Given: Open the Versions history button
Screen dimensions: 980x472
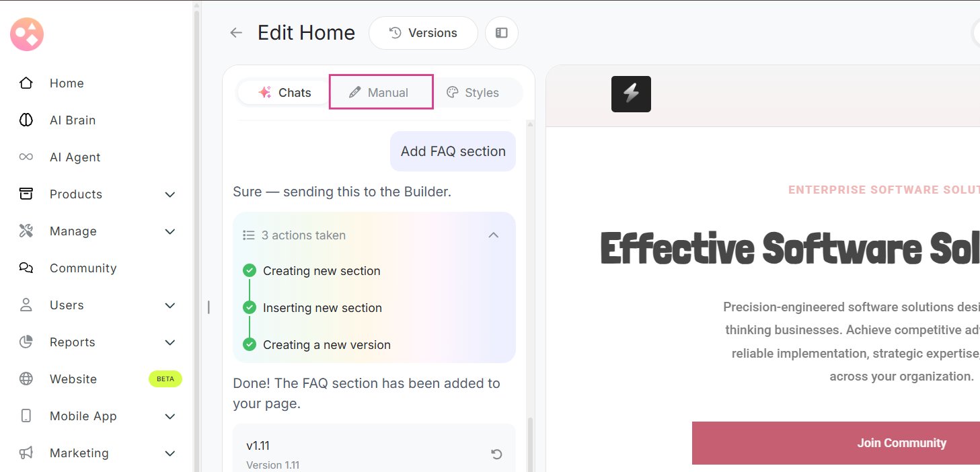Looking at the screenshot, I should tap(423, 33).
